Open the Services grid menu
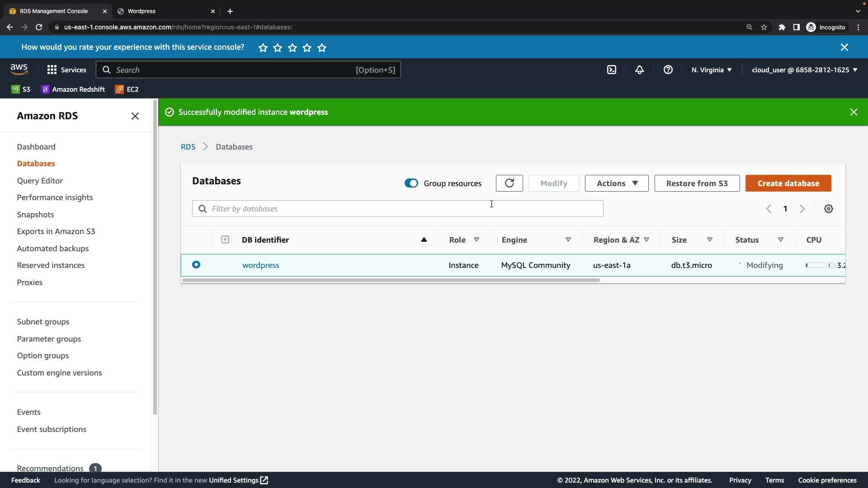 (66, 70)
